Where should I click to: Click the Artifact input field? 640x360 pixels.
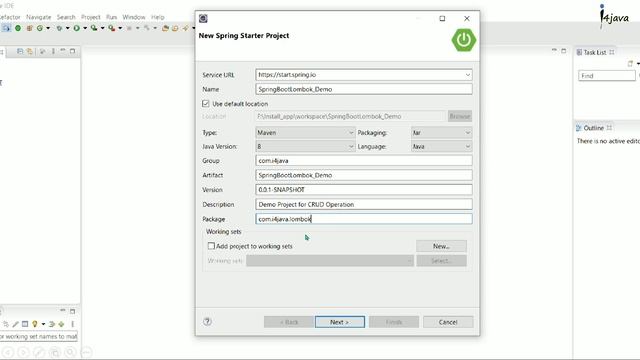364,175
